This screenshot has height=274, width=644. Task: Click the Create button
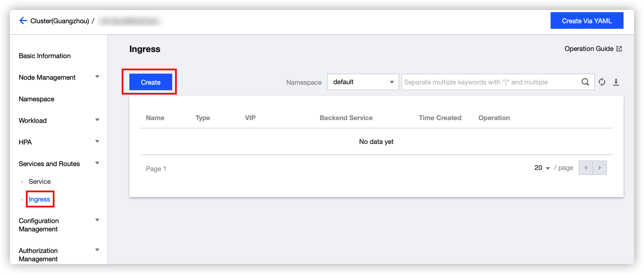[151, 82]
